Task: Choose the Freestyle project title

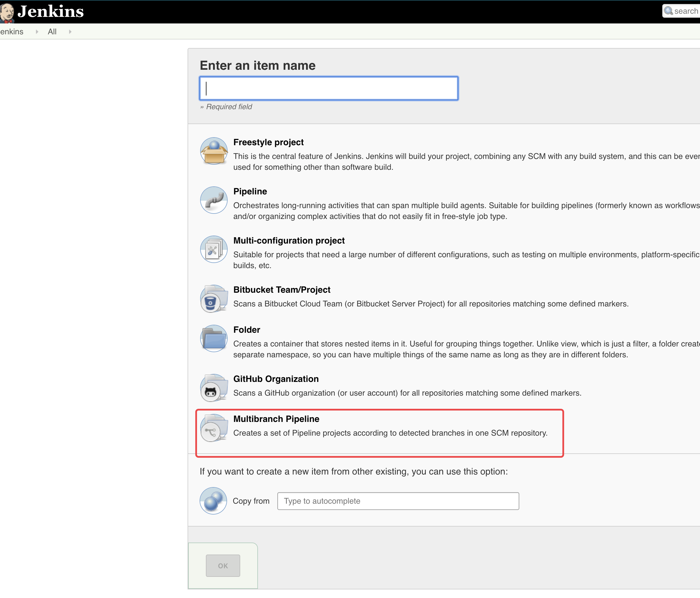Action: coord(268,142)
